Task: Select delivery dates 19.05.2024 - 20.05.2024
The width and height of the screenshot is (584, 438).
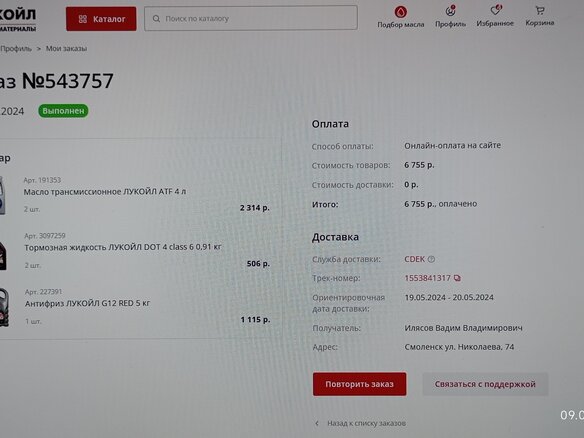Action: click(449, 297)
